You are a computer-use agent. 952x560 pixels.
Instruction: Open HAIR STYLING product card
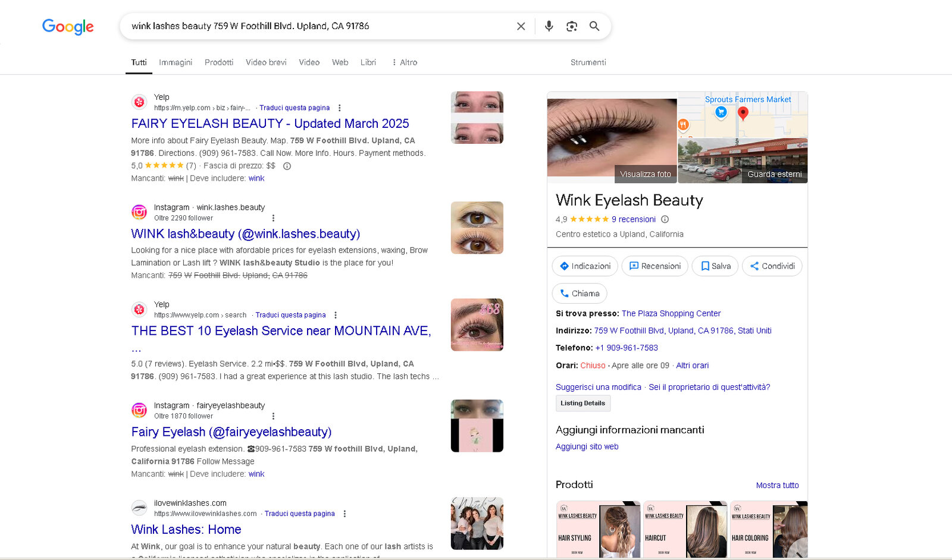coord(598,530)
